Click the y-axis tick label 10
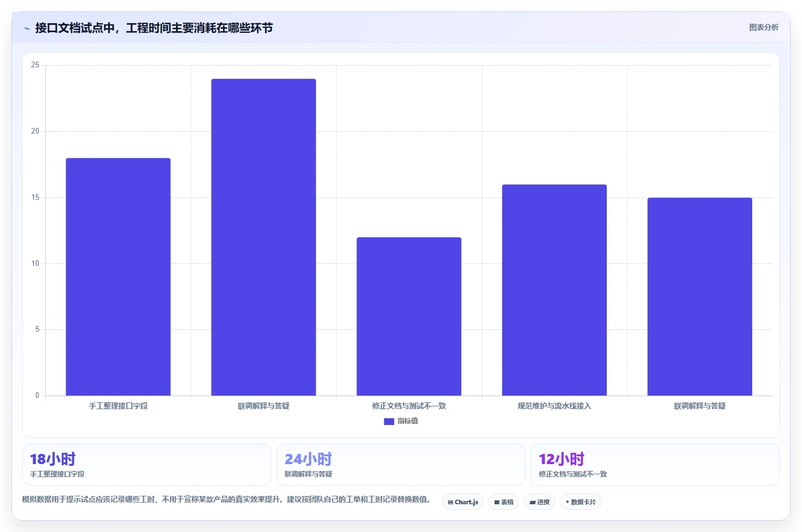The image size is (802, 532). click(36, 264)
